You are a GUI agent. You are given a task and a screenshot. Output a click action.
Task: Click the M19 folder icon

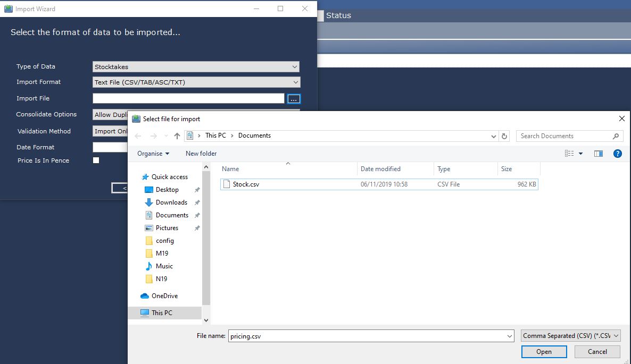pyautogui.click(x=149, y=253)
